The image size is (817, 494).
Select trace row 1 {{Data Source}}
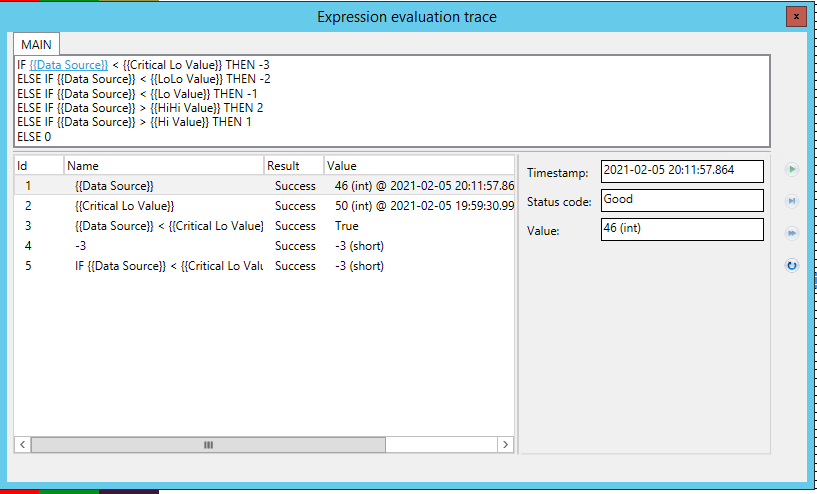coord(114,186)
